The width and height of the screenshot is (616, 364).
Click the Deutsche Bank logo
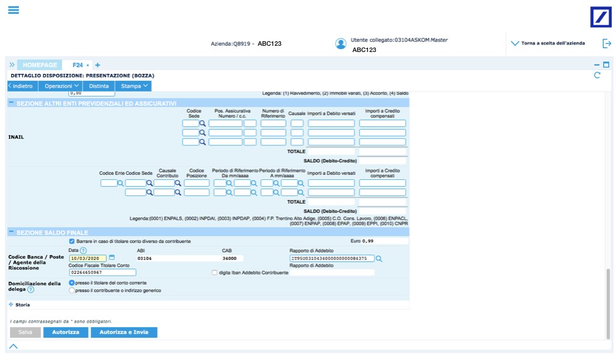pyautogui.click(x=601, y=17)
